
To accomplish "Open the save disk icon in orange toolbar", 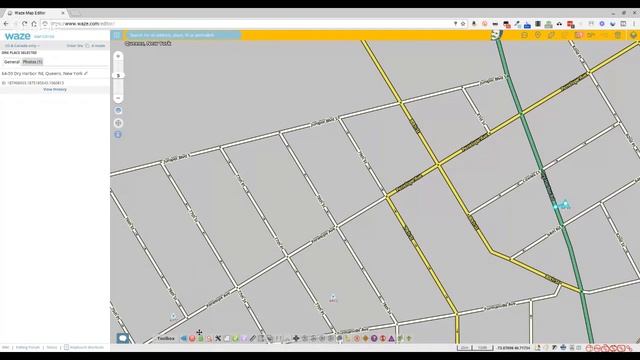I will click(x=578, y=36).
